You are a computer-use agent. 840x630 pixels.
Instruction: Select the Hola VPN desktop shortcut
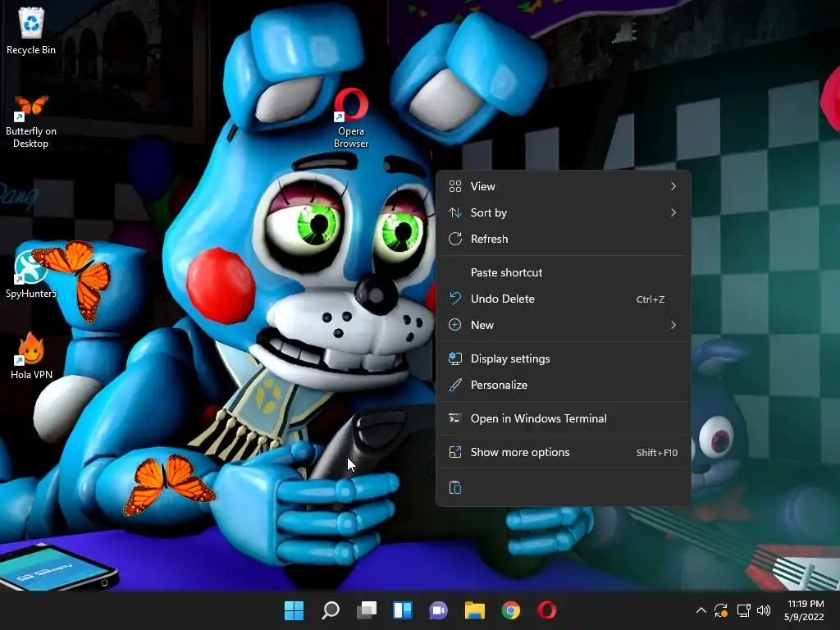(31, 356)
